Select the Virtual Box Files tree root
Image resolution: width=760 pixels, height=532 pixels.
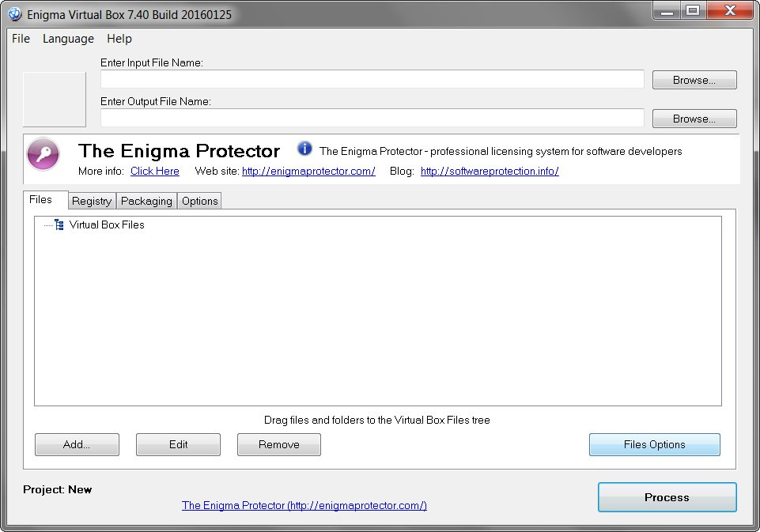(107, 224)
